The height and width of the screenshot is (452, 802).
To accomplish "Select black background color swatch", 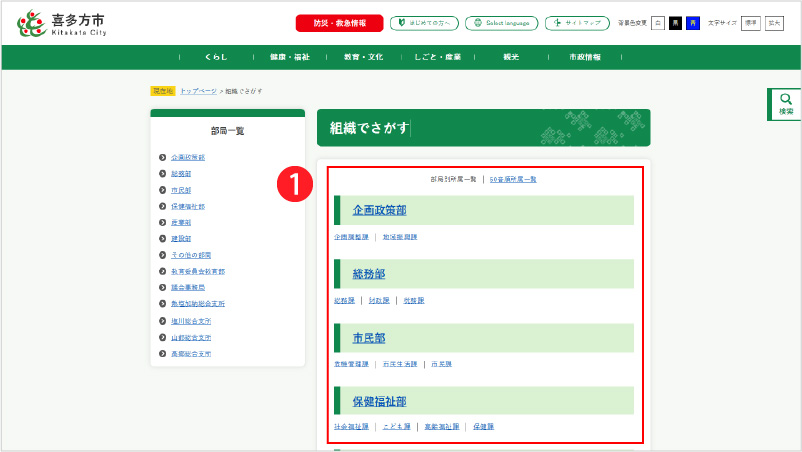I will tap(675, 22).
